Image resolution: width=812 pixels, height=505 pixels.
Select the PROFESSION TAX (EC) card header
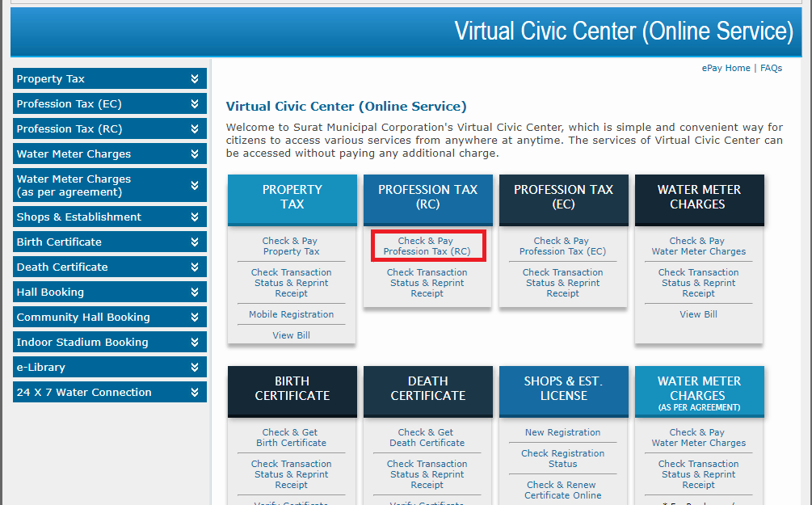click(x=563, y=200)
